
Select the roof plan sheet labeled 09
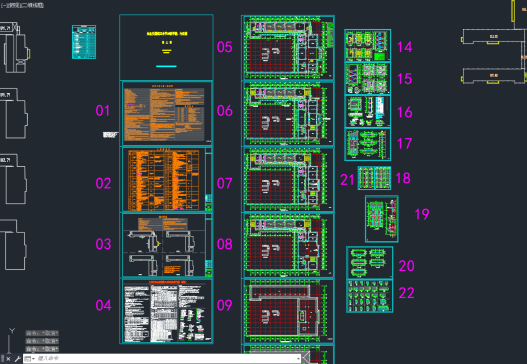click(288, 311)
